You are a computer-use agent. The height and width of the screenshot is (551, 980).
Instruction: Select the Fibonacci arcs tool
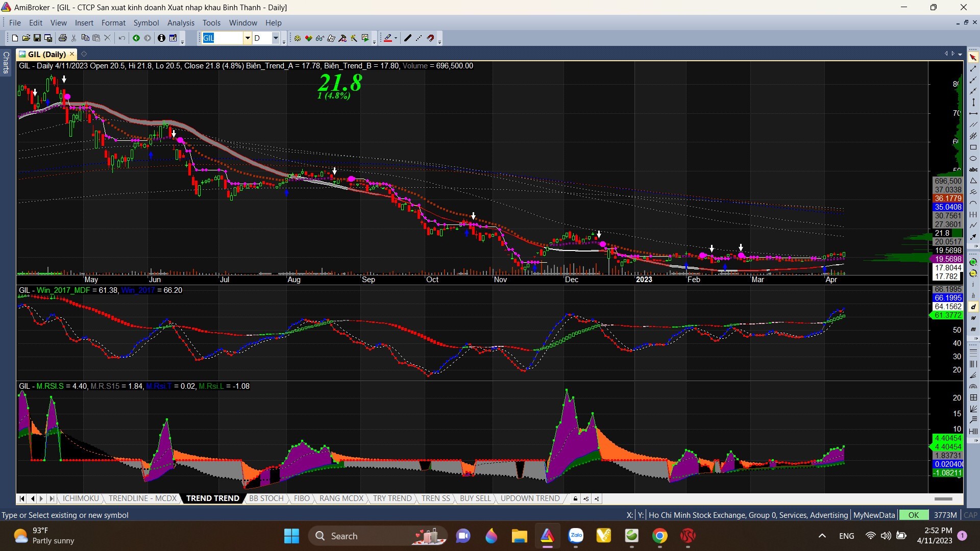pos(973,386)
